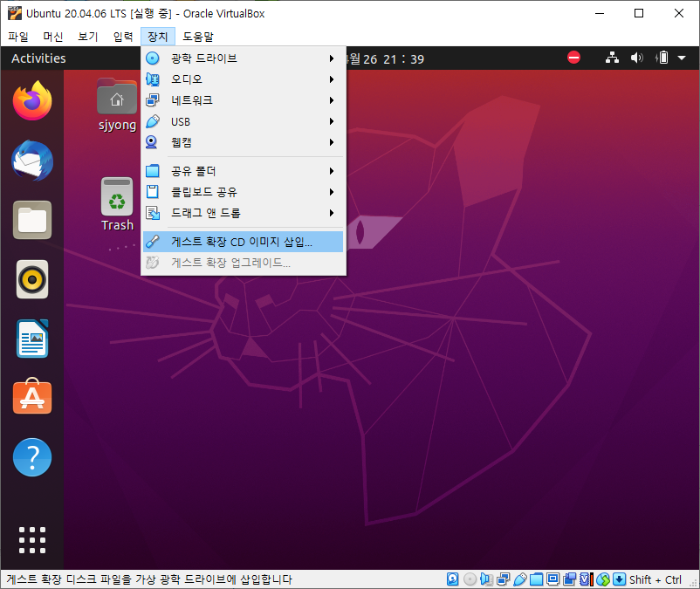The image size is (700, 589).
Task: Click the 클립보드 공유 menu entry
Action: pos(244,192)
